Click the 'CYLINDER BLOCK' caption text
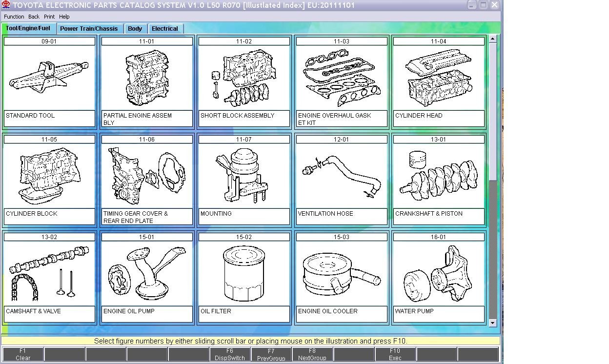 32,214
